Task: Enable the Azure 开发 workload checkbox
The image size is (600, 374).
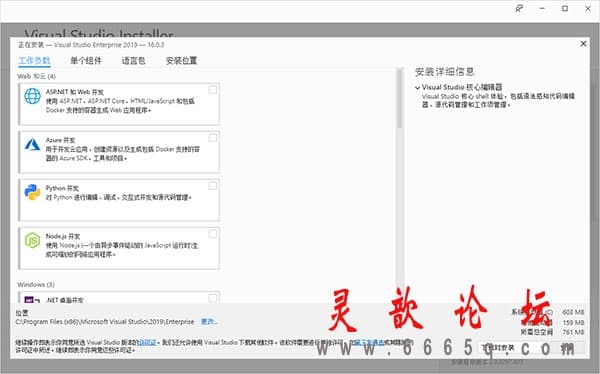Action: (x=212, y=138)
